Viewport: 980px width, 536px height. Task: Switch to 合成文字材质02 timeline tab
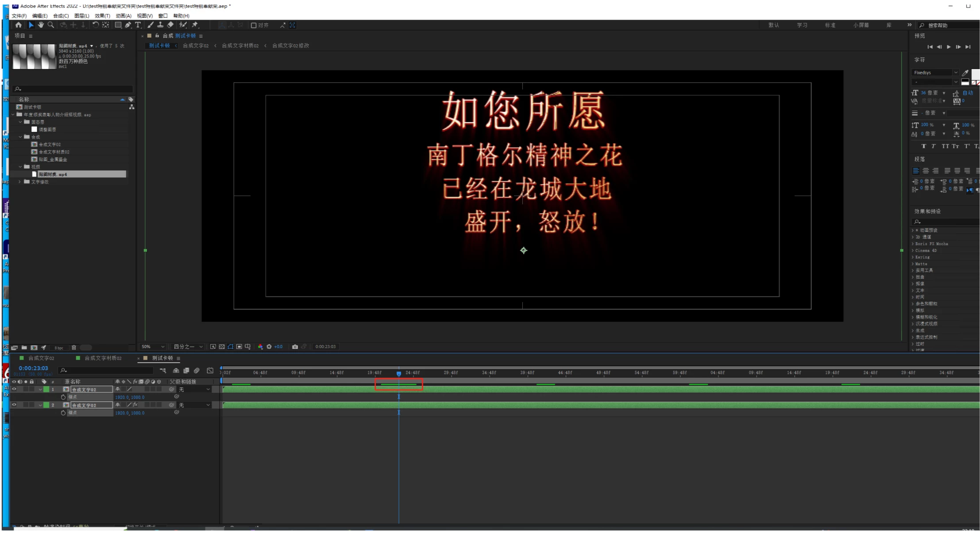click(103, 358)
